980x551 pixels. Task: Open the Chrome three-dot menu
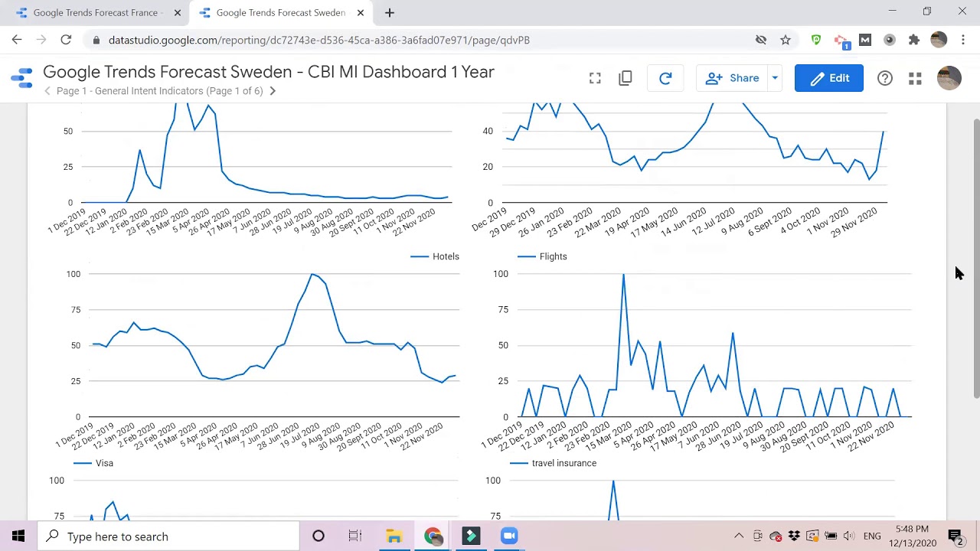point(963,40)
